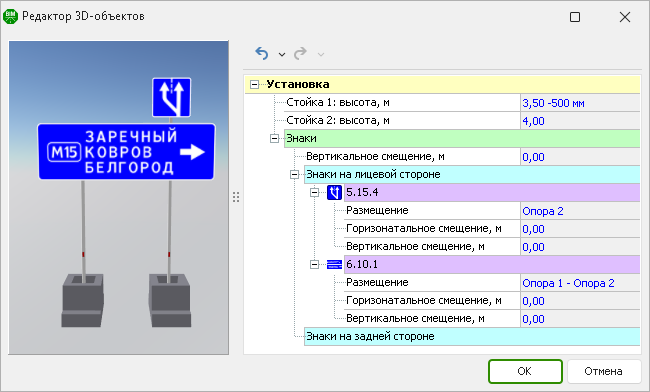
Task: Open the redo history dropdown arrow
Action: 320,54
